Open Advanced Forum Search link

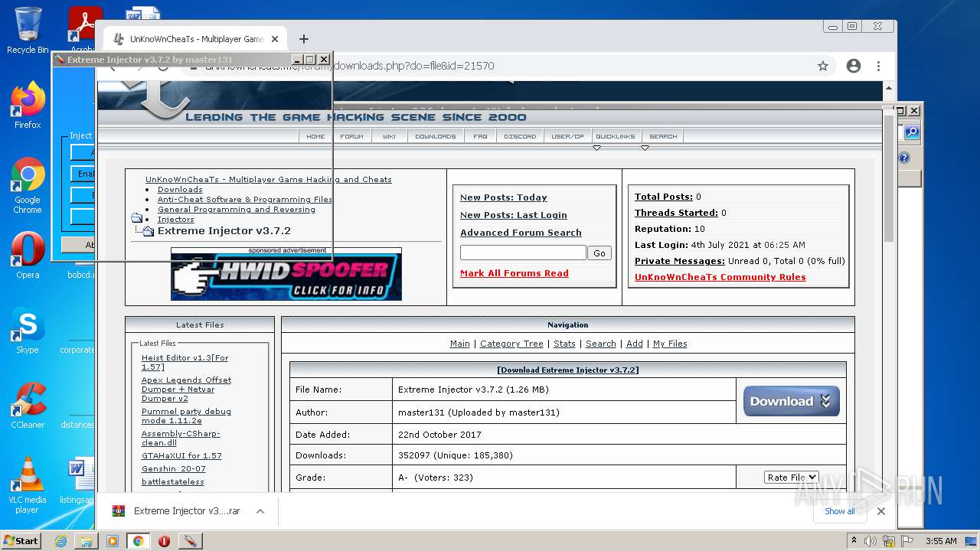tap(521, 233)
